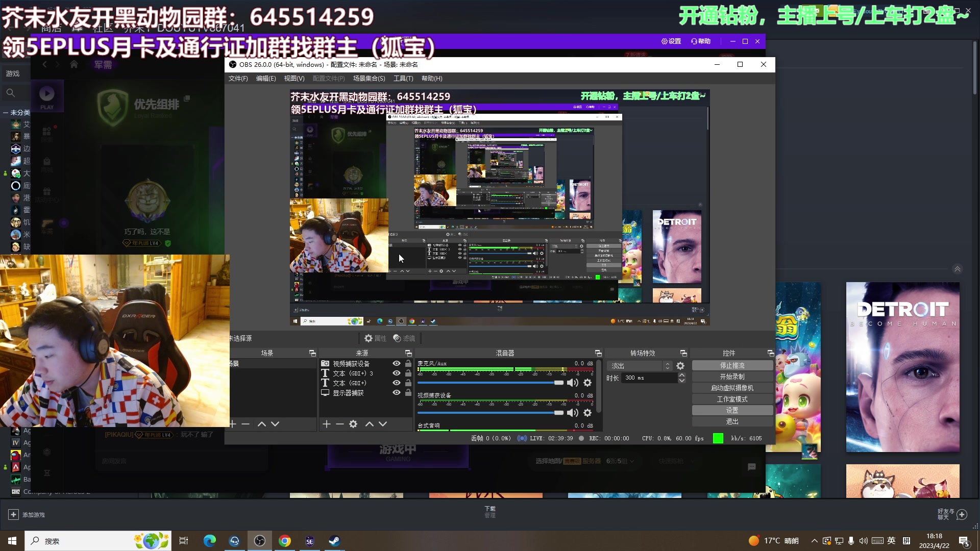
Task: Open 麦克风/Aux mixer settings gear
Action: [587, 383]
